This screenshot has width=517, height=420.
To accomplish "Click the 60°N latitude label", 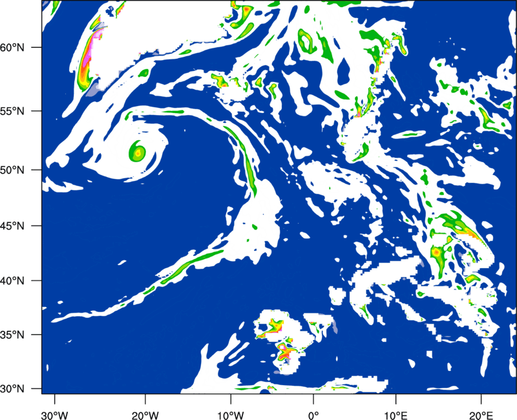I will click(12, 47).
